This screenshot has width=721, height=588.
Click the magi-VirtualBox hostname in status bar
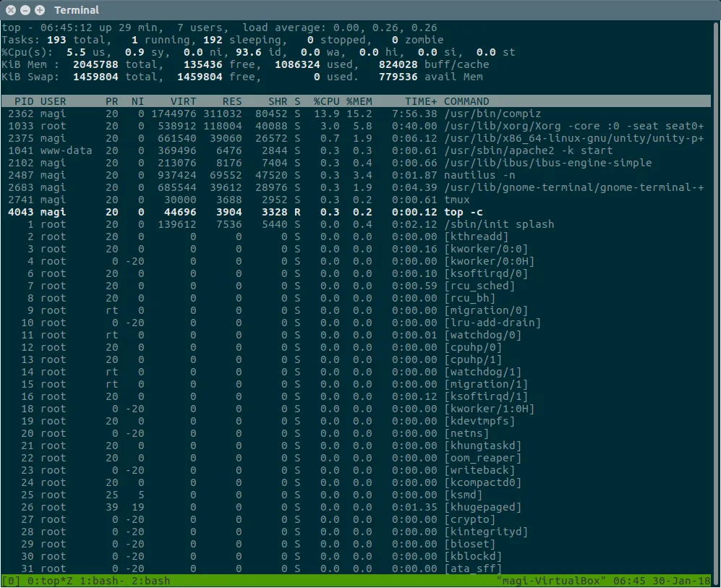pos(550,581)
